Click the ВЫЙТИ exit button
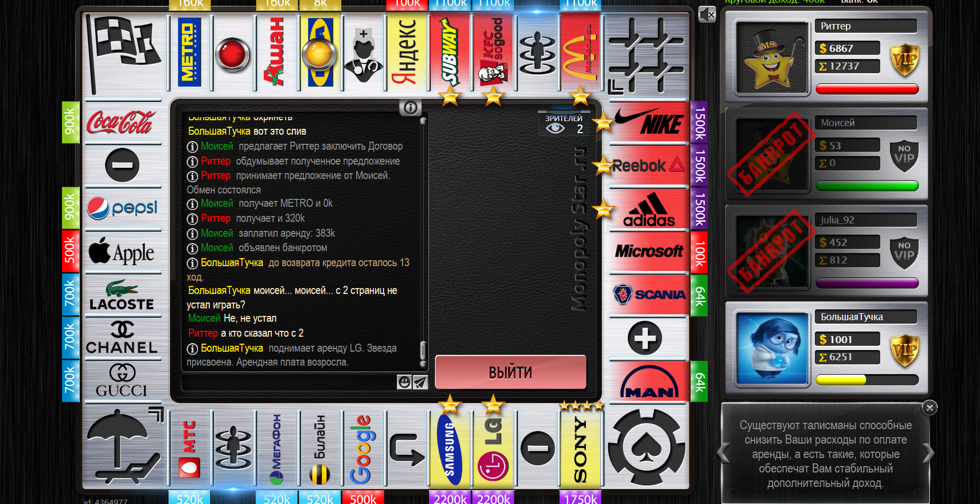The height and width of the screenshot is (504, 980). (510, 372)
